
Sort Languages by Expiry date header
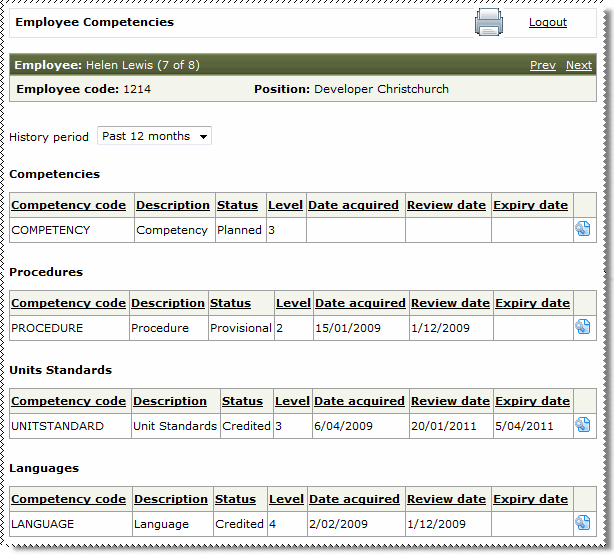coord(530,499)
